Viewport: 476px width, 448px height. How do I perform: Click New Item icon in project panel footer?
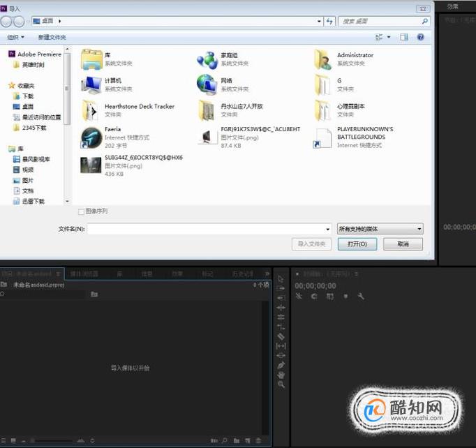coord(248,440)
